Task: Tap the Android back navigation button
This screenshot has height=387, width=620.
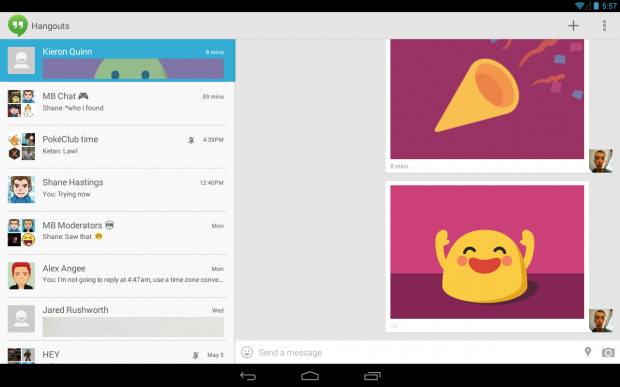Action: [248, 376]
